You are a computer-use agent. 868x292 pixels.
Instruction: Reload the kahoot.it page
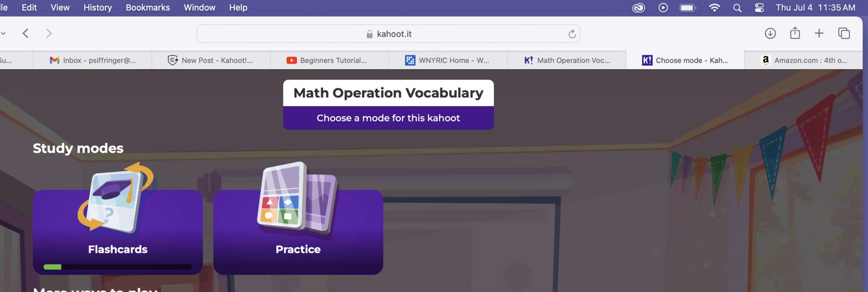pos(572,34)
